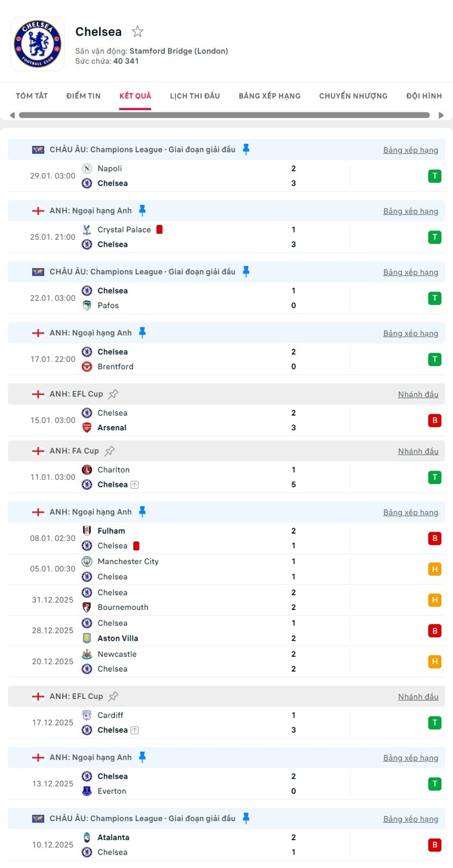This screenshot has width=453, height=868.
Task: Switch to the LỊCH THI ĐẤU tab
Action: (x=195, y=96)
